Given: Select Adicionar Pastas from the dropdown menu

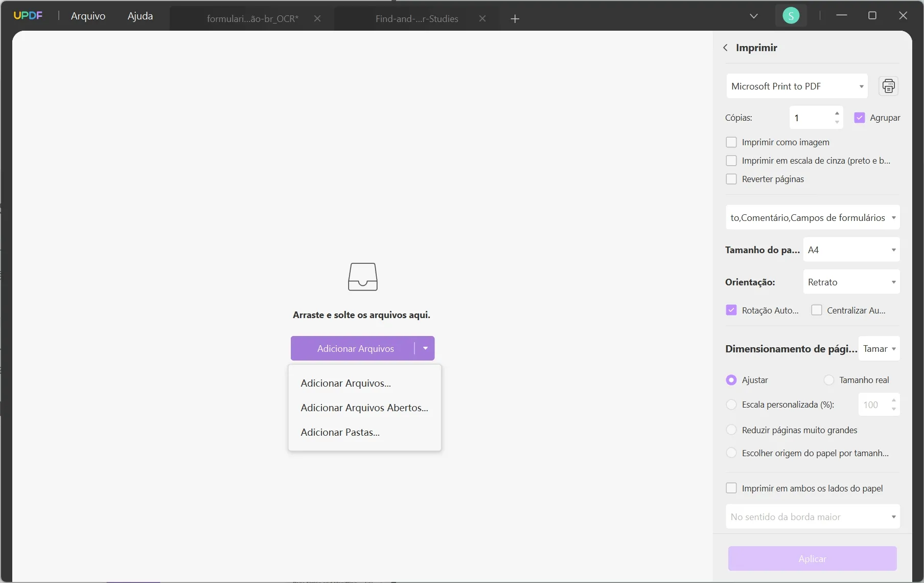Looking at the screenshot, I should pyautogui.click(x=340, y=432).
